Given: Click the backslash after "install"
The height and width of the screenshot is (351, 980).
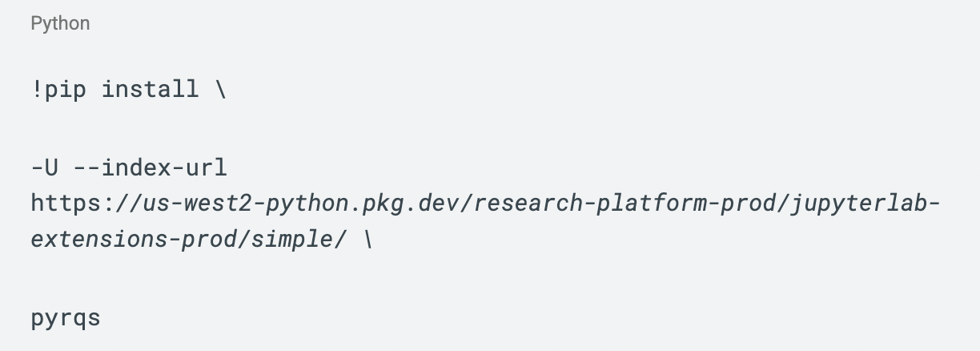Looking at the screenshot, I should point(220,89).
